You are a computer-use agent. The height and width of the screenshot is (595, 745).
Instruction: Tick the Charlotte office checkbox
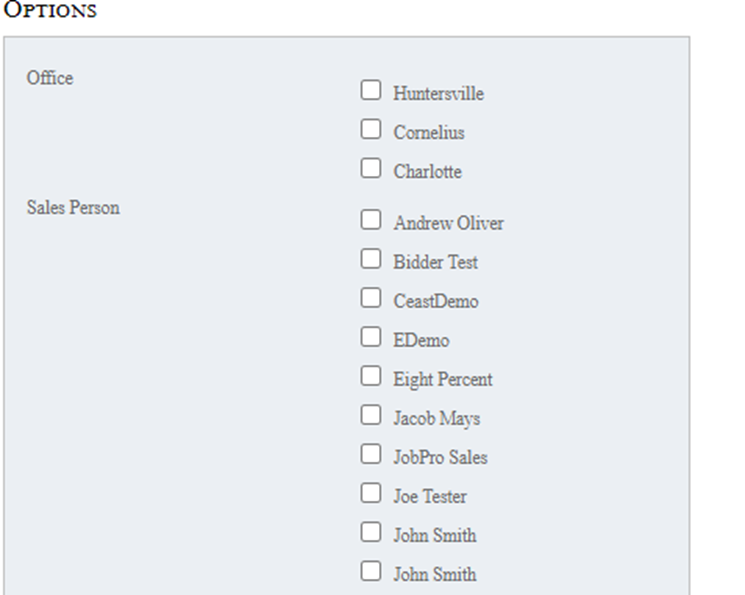[x=371, y=169]
